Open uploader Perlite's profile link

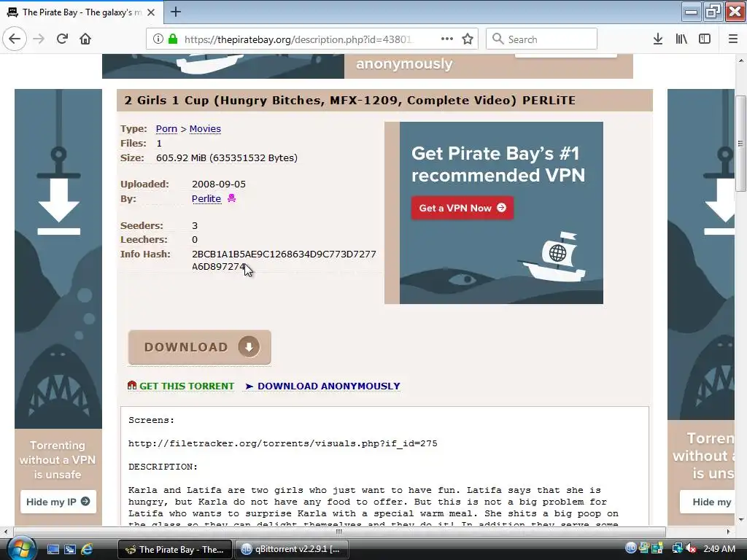pos(206,198)
